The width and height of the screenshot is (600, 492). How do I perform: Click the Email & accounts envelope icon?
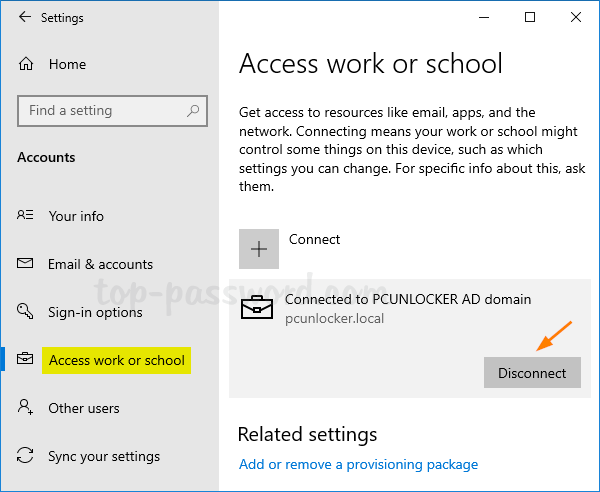(27, 264)
